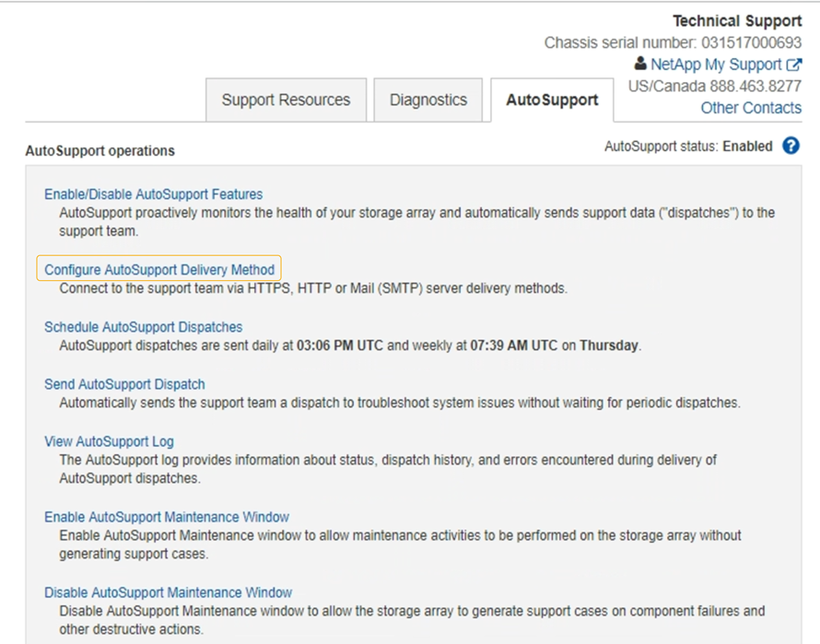Click Configure AutoSupport Delivery Method
The height and width of the screenshot is (644, 820).
click(x=158, y=268)
